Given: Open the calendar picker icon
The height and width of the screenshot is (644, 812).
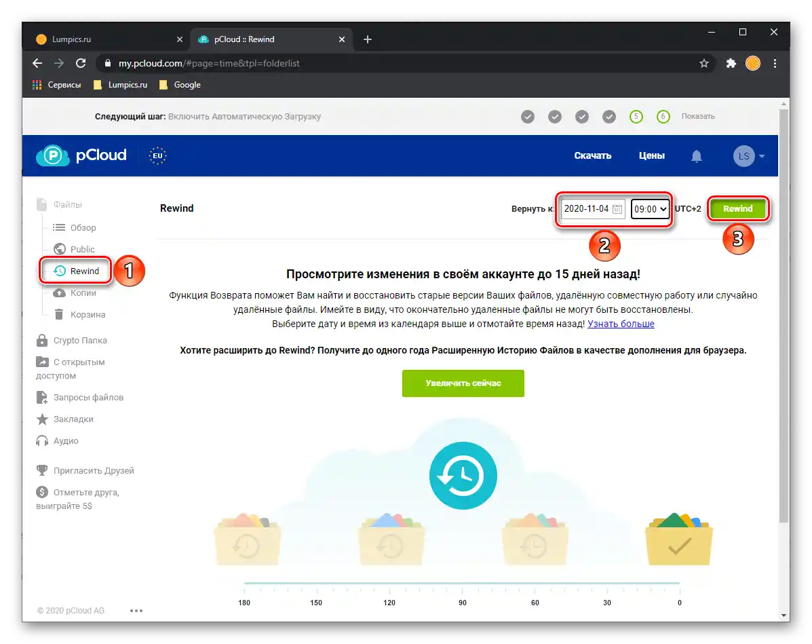Looking at the screenshot, I should 617,209.
